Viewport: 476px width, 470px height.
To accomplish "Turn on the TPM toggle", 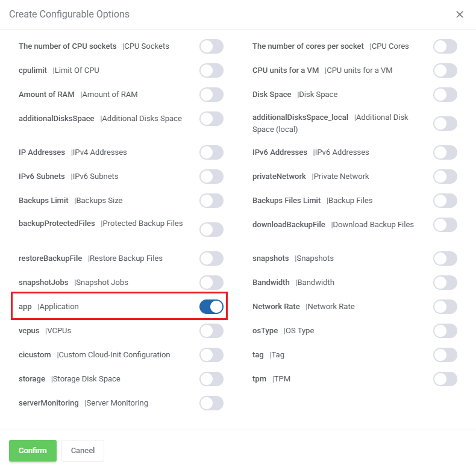I will [x=445, y=379].
